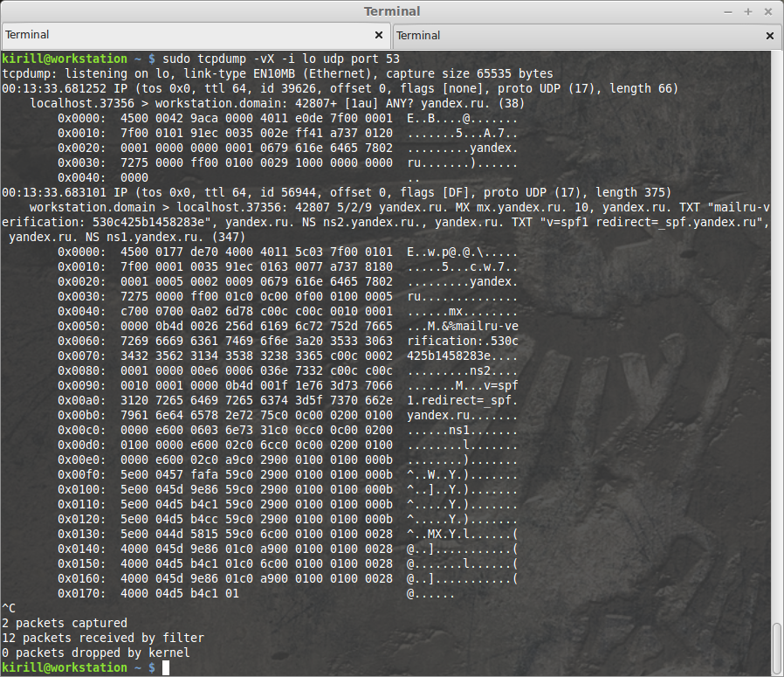Switch to the second Terminal tab
Screen dimensions: 784x677
point(587,36)
